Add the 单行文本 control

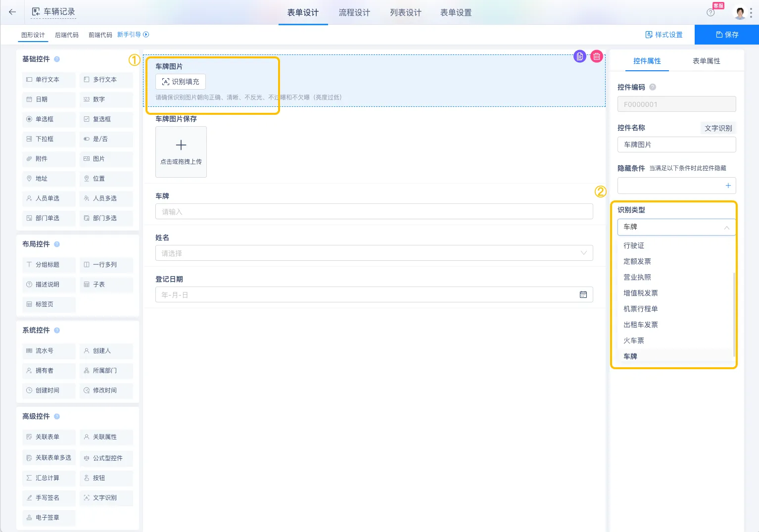coord(49,80)
